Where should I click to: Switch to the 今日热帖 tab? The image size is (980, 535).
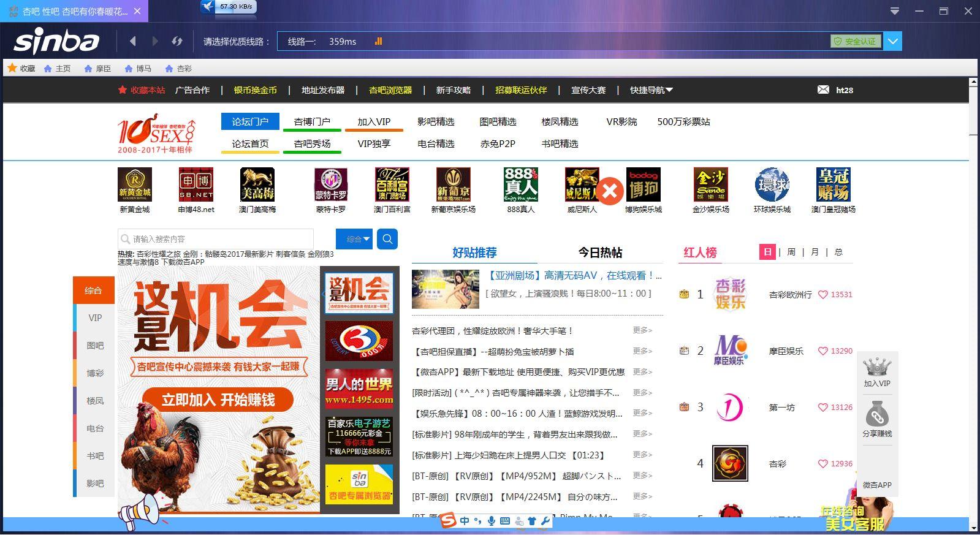pos(600,252)
